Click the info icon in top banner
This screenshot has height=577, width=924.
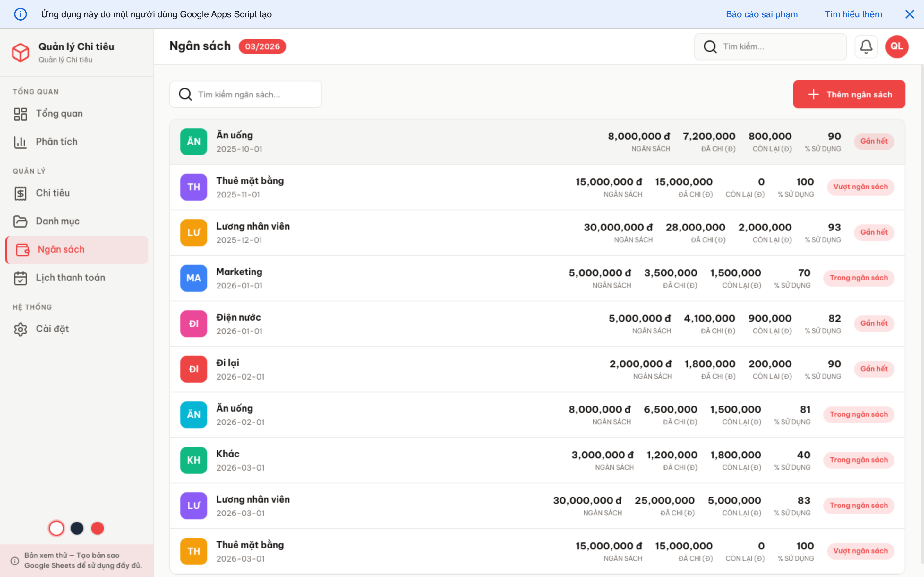click(21, 14)
